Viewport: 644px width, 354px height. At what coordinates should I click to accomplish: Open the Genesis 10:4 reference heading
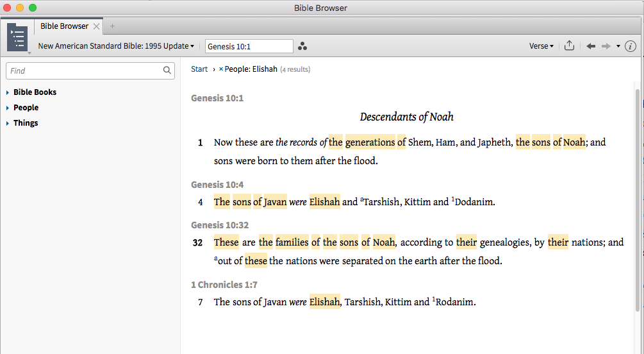coord(217,185)
